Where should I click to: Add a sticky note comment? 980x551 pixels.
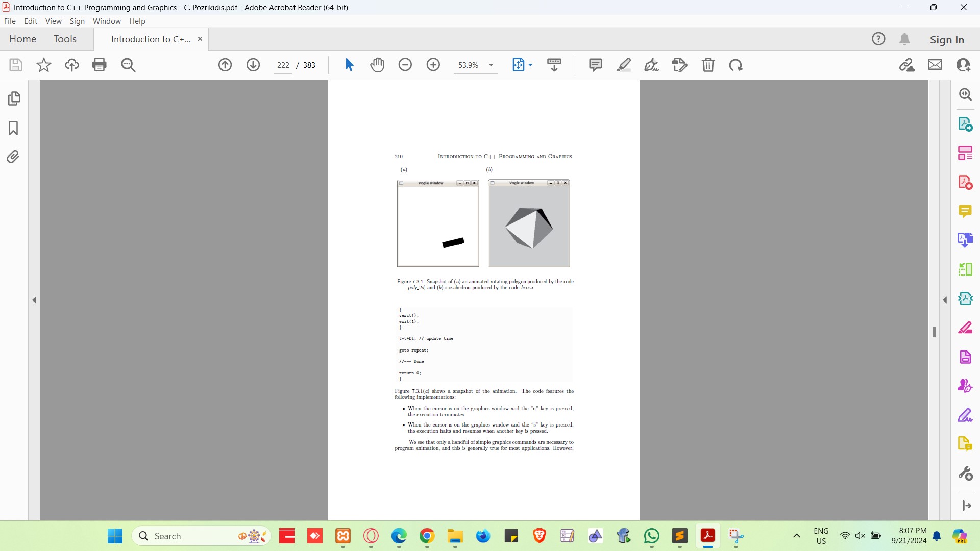595,65
